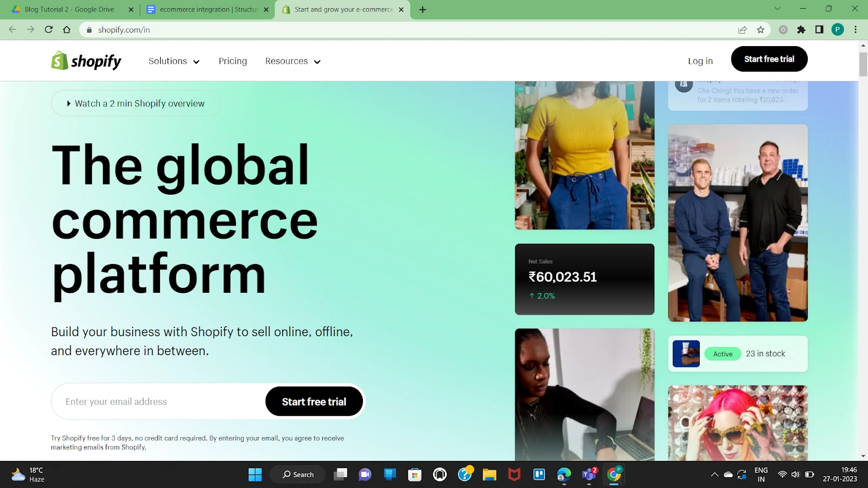Viewport: 868px width, 488px height.
Task: Open Task View in taskbar
Action: coord(340,474)
